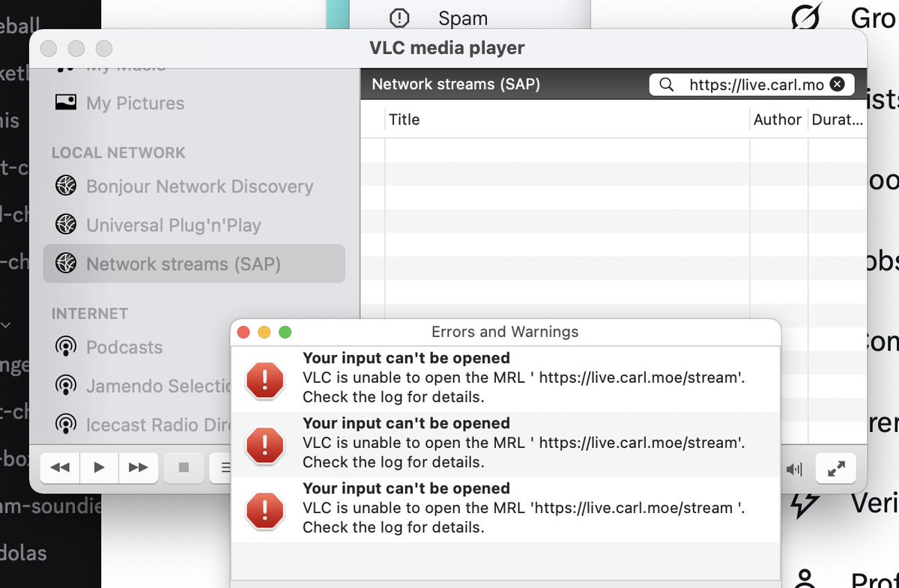Click the Network streams (SAP) globe icon
Viewport: 899px width, 588px height.
point(66,264)
